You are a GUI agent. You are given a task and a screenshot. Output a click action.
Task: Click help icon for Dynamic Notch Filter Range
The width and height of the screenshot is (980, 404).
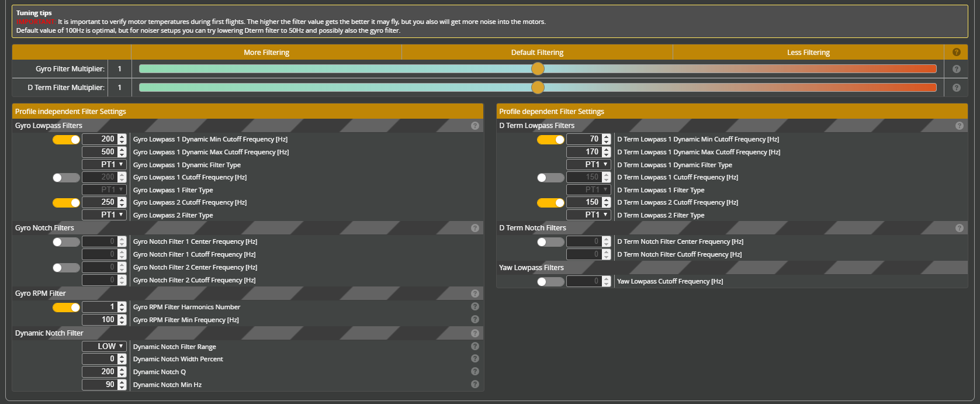[475, 346]
